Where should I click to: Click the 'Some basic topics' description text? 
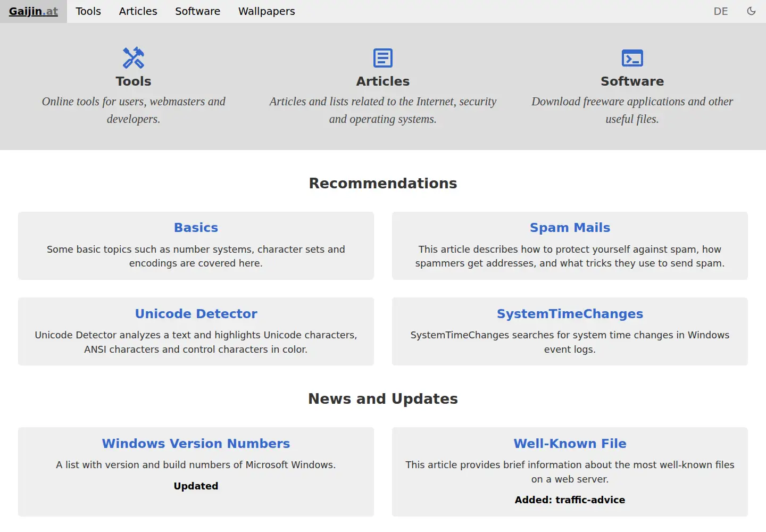[196, 256]
